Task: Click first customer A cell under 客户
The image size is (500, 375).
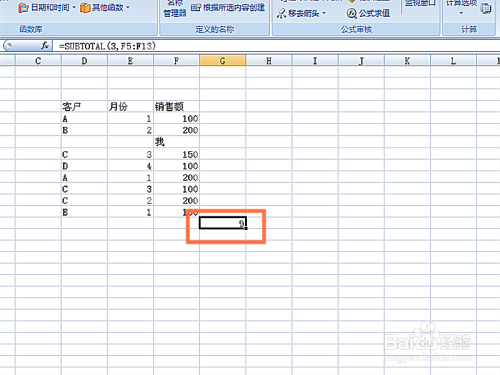Action: pyautogui.click(x=84, y=119)
